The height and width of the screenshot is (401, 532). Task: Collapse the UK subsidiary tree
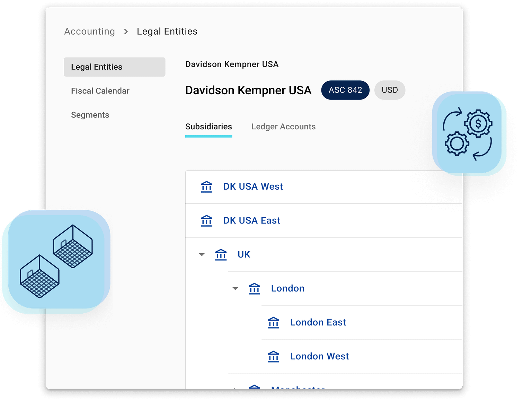202,254
